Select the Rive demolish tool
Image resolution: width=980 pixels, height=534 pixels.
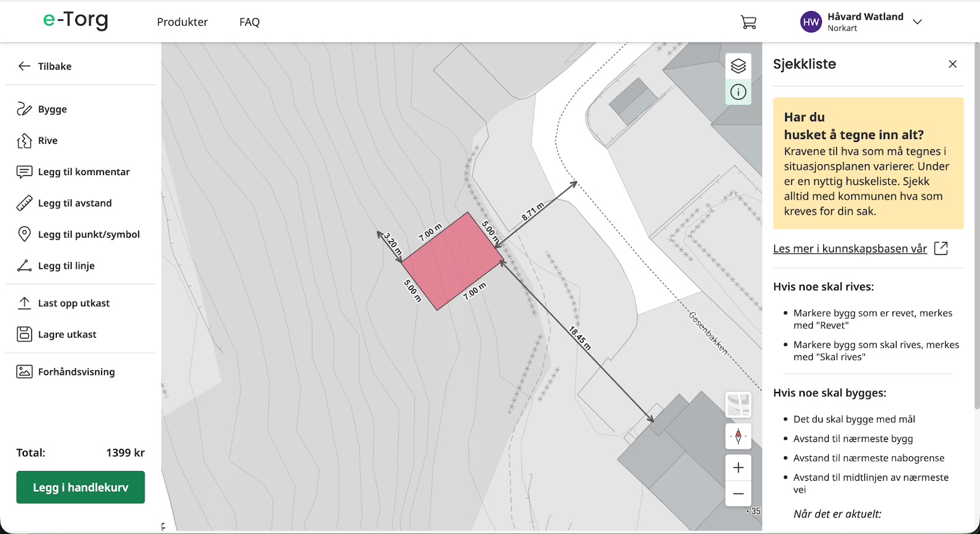click(x=47, y=141)
